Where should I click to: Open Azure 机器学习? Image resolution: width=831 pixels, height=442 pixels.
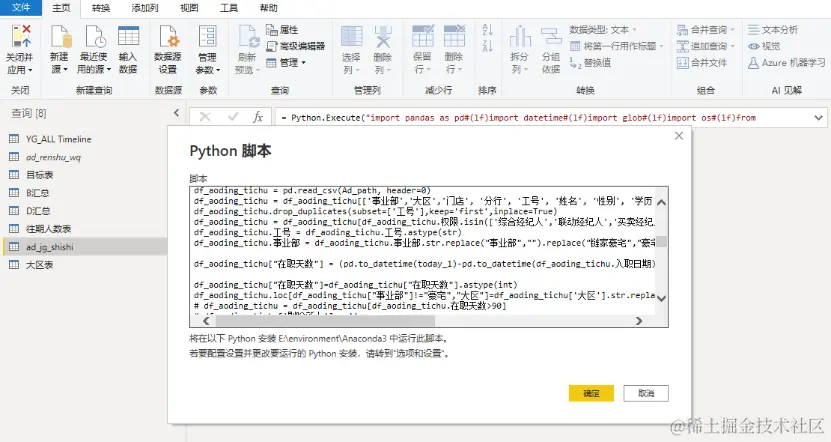(x=786, y=63)
